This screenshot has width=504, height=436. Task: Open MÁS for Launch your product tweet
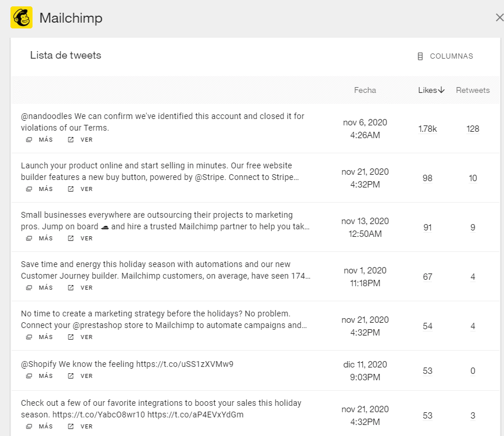(x=46, y=189)
